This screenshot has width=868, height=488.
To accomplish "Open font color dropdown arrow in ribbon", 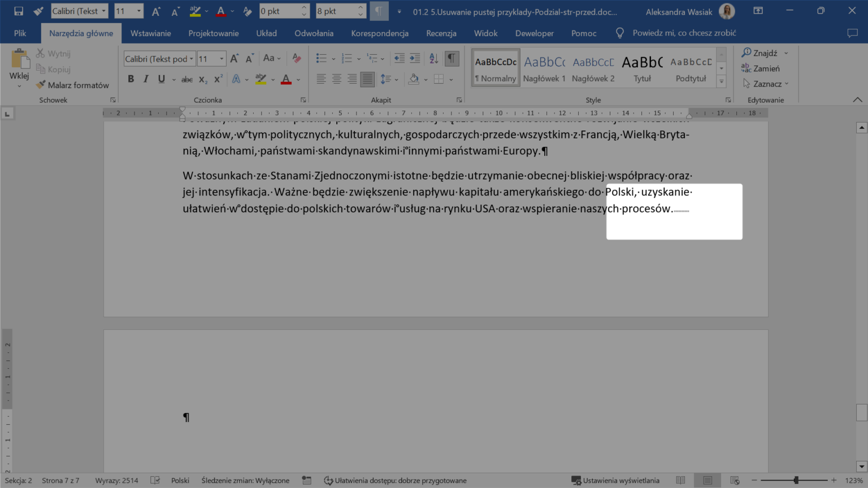I will 298,80.
